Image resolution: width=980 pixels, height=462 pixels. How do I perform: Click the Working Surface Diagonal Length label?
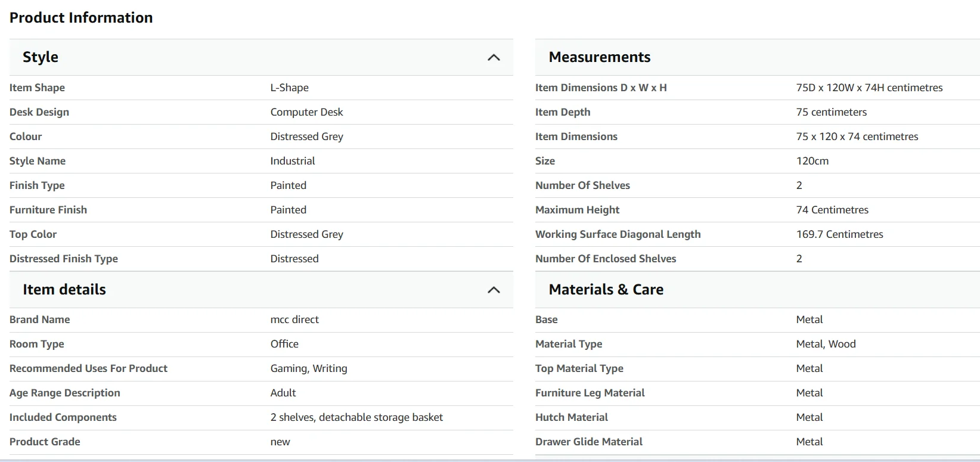click(x=618, y=234)
